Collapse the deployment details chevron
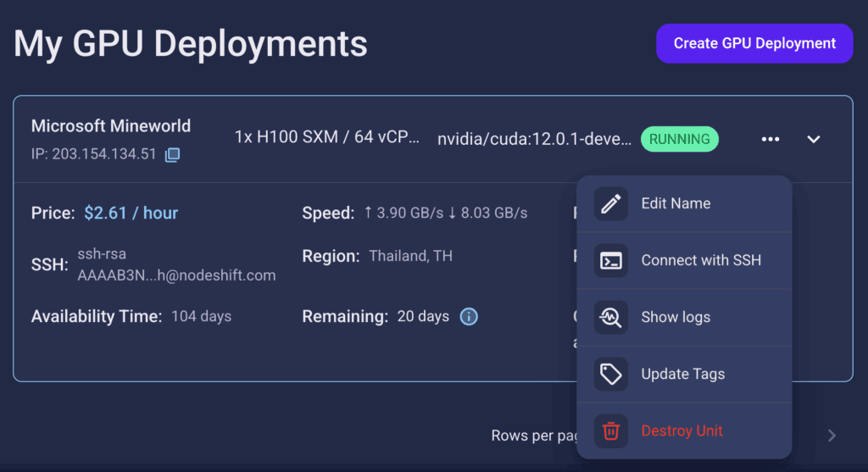868x472 pixels. coord(813,139)
